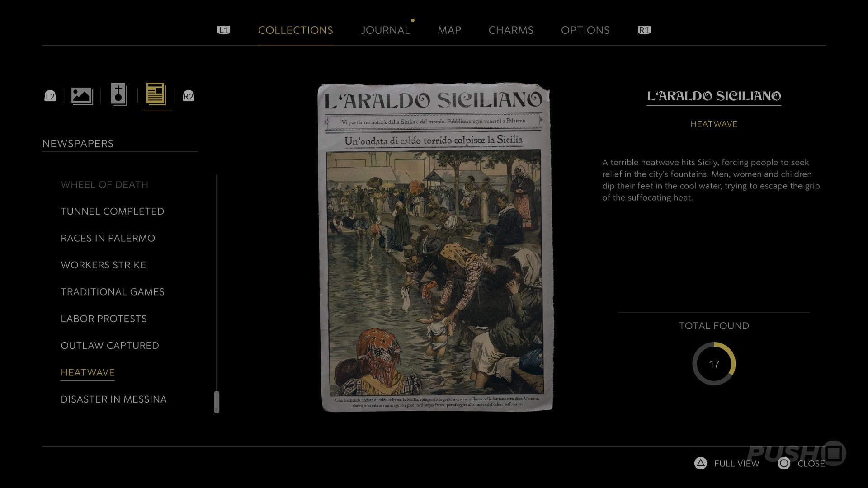Select Disaster in Messina entry
Image resolution: width=868 pixels, height=488 pixels.
click(113, 399)
